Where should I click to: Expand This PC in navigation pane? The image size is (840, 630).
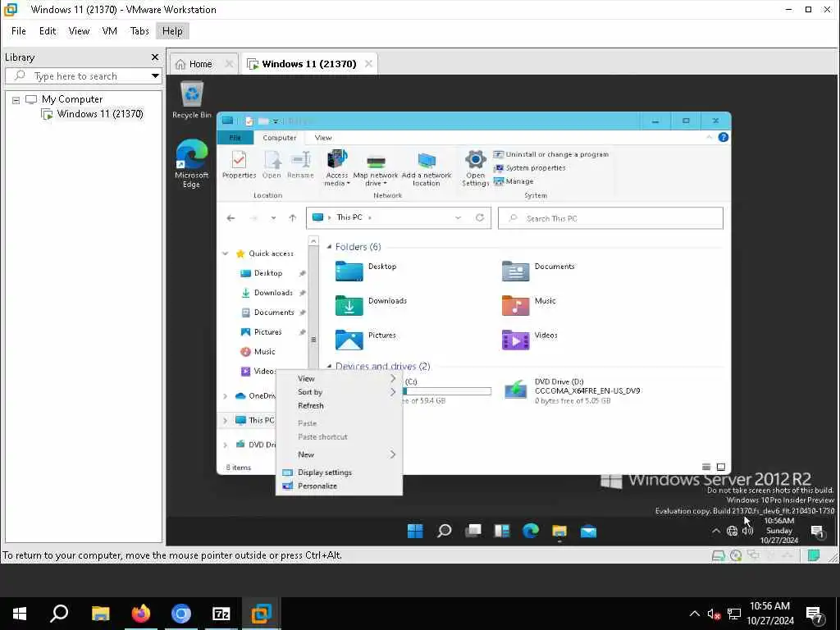point(226,420)
